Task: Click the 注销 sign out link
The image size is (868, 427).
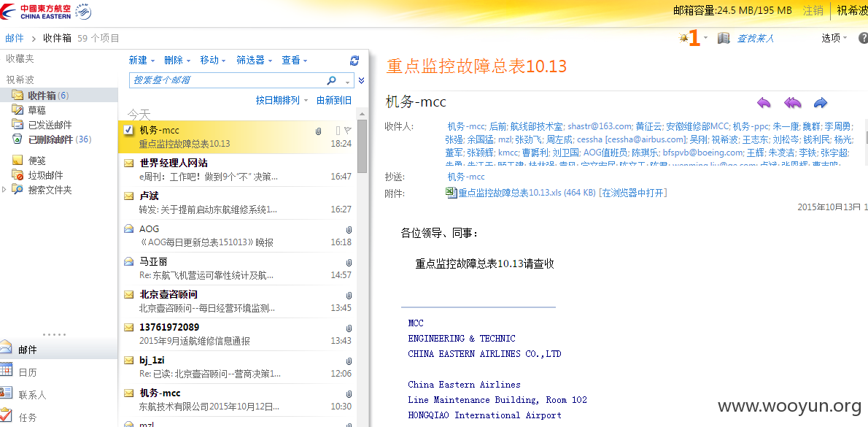Action: [813, 10]
